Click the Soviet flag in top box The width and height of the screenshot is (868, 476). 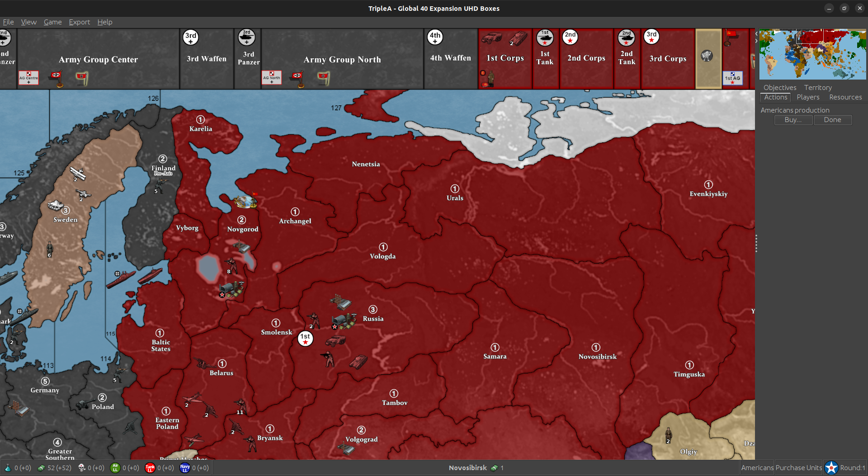click(730, 37)
